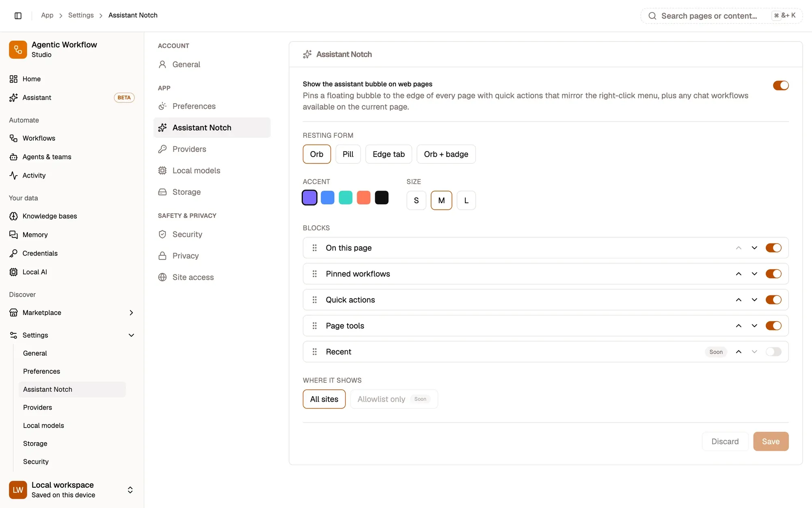The height and width of the screenshot is (508, 812).
Task: Open Preferences in the settings menu
Action: tap(212, 106)
